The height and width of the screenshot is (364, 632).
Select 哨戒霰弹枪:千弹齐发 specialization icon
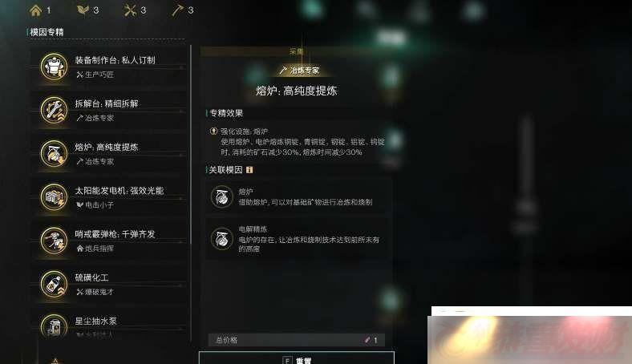coord(54,241)
